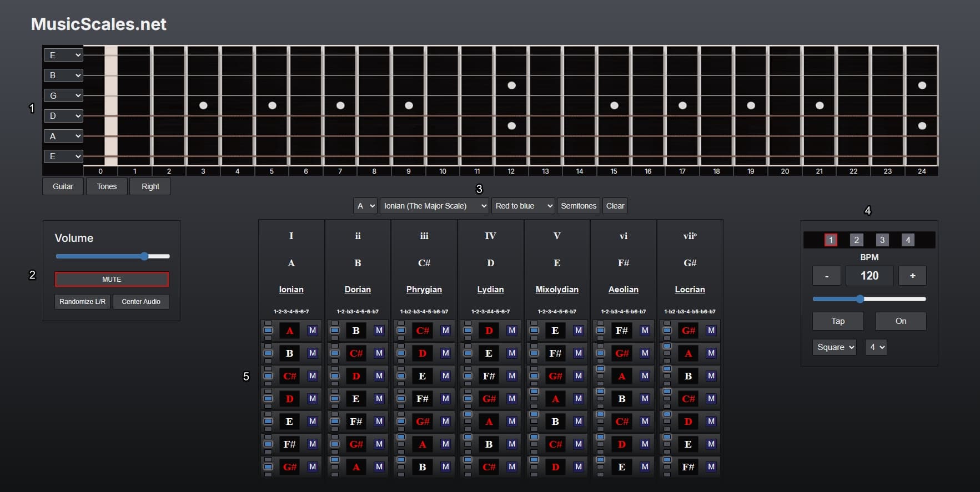Play the C# note tile in the Ionian column

(x=289, y=376)
